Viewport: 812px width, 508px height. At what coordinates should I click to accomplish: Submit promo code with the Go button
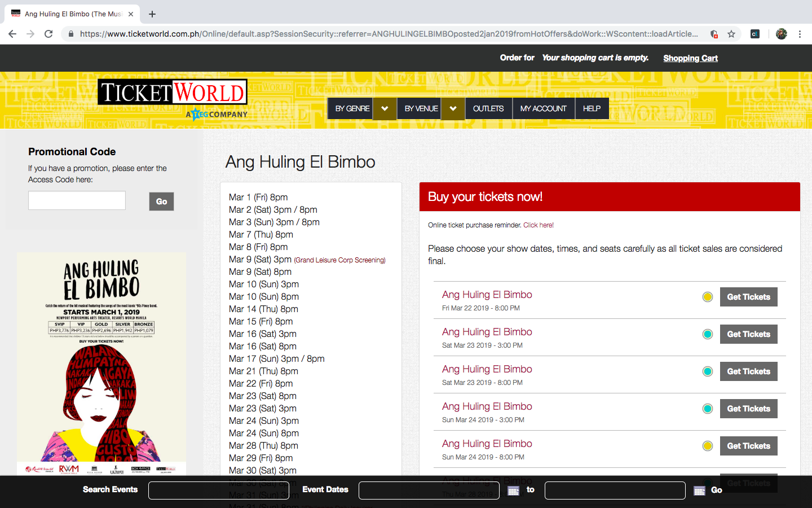(x=161, y=202)
